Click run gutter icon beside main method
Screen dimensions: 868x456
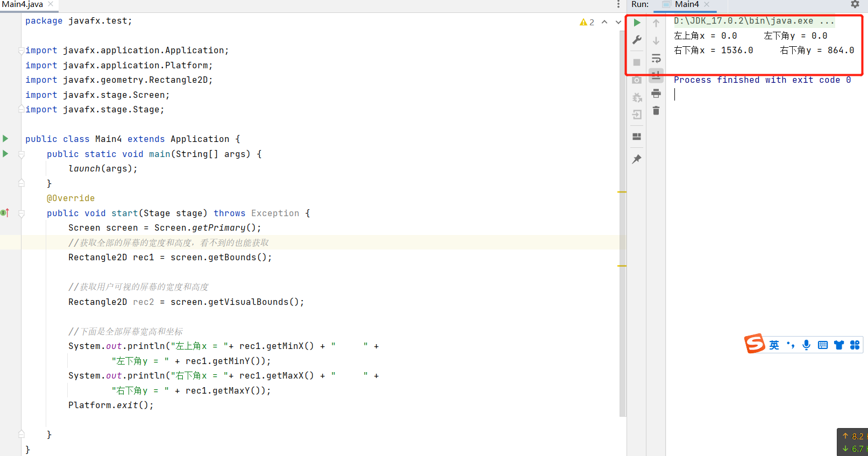pyautogui.click(x=5, y=154)
